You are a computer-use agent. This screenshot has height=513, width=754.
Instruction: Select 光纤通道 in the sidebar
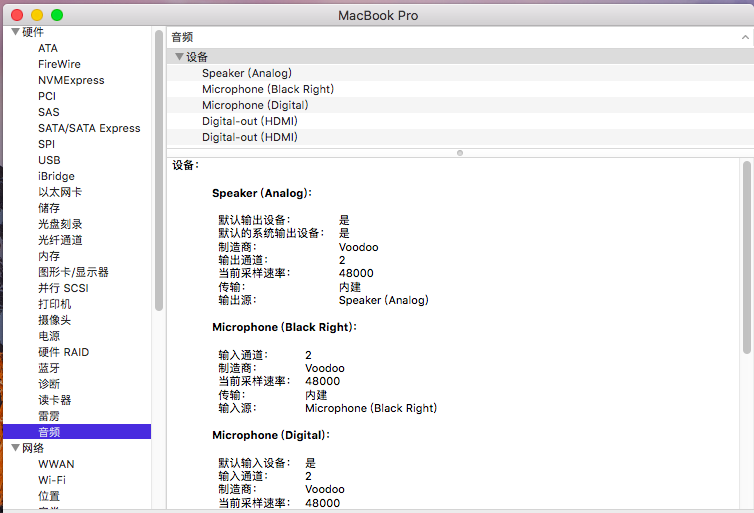(x=60, y=240)
